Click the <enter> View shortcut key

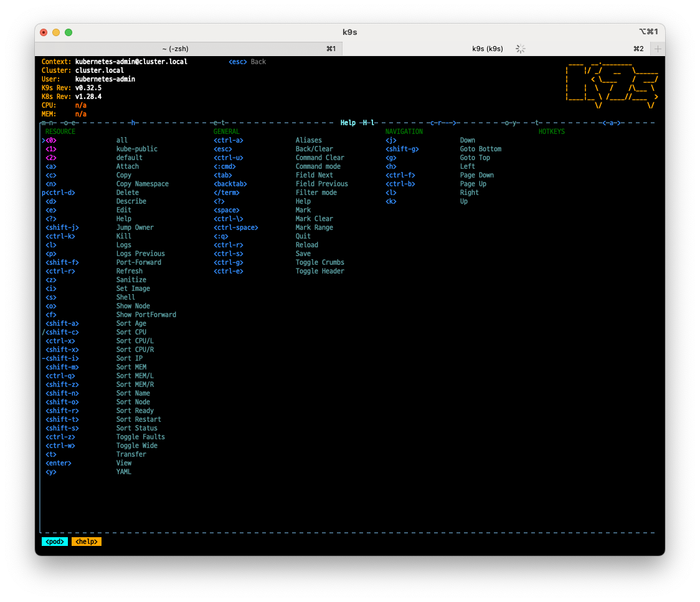[59, 463]
